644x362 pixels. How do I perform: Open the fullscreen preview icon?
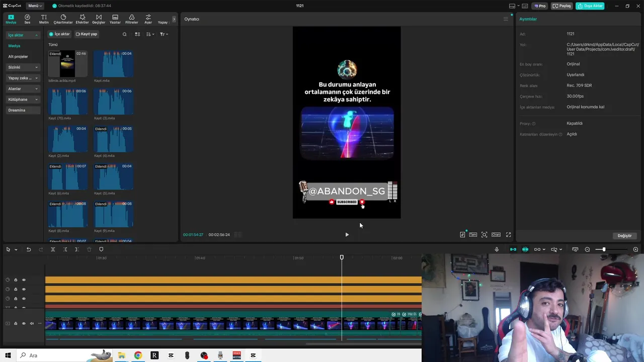(508, 235)
